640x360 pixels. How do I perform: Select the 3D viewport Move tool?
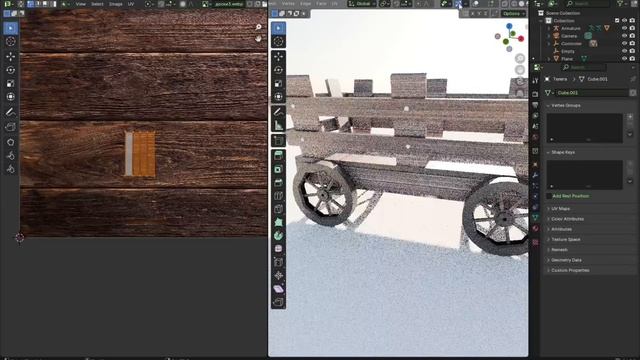pos(278,56)
